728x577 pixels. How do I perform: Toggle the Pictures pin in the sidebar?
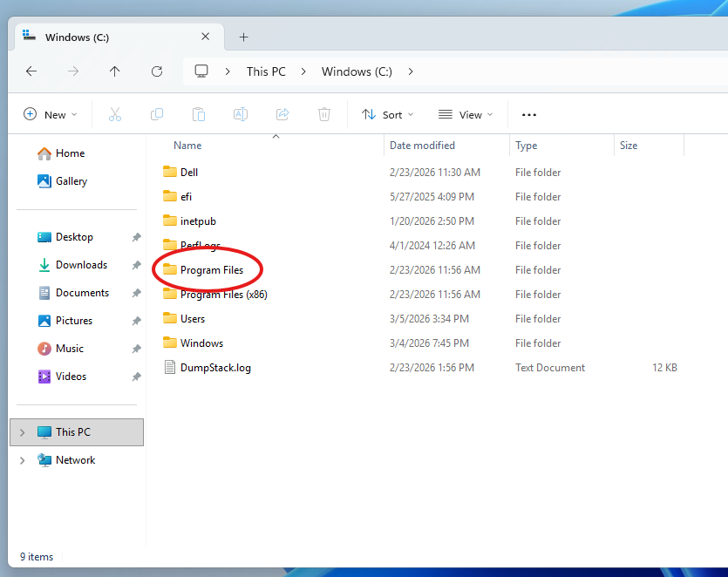point(135,320)
